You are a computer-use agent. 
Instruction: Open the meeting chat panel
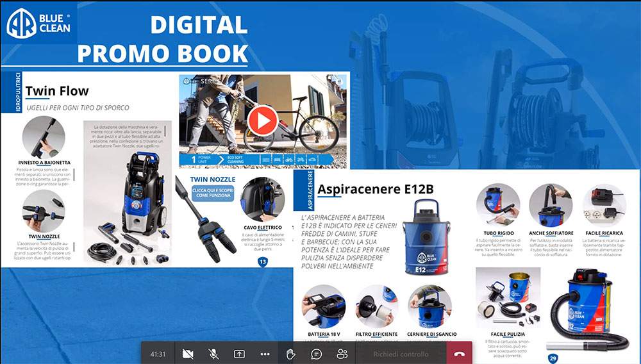[316, 354]
